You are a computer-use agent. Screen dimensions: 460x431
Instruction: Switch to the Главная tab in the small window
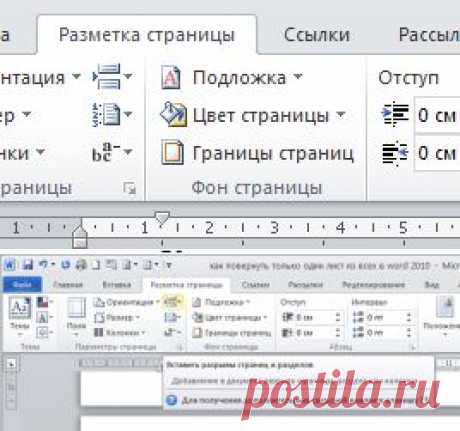coord(68,285)
